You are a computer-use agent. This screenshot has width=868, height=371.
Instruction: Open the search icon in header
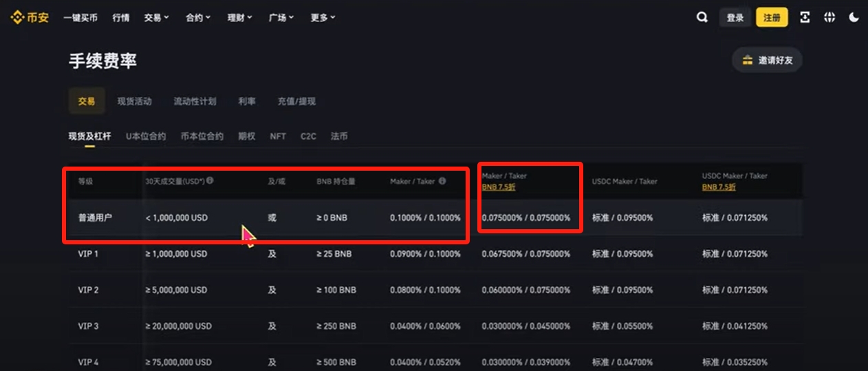point(702,18)
